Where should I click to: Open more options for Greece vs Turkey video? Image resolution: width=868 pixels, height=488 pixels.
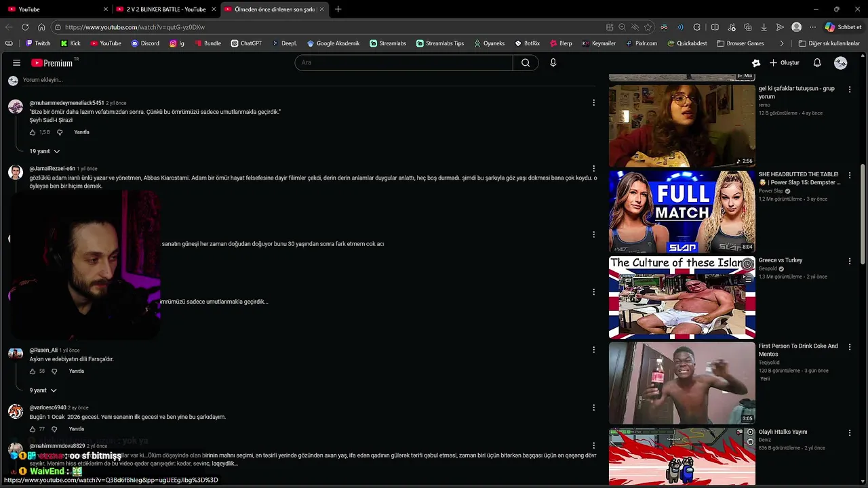pyautogui.click(x=849, y=261)
